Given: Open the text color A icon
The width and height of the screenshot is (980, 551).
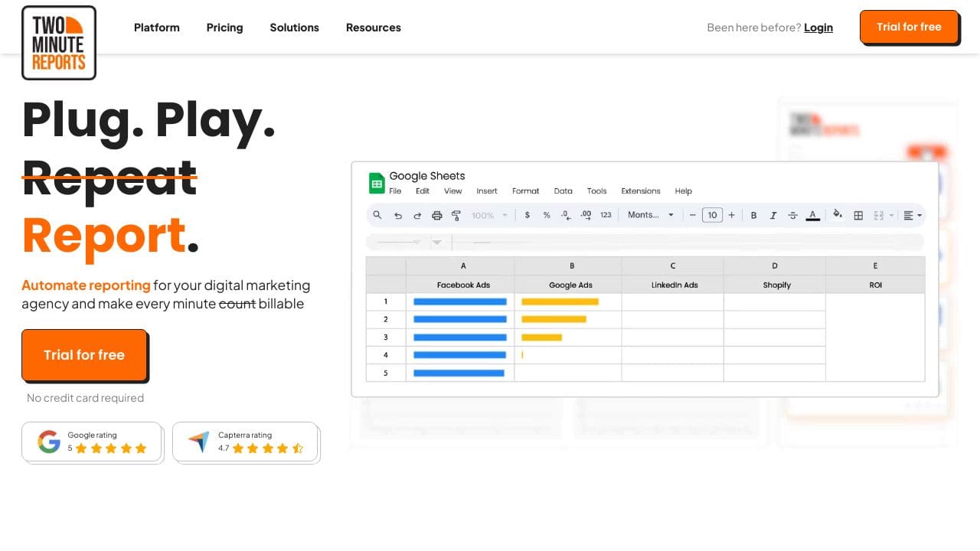Looking at the screenshot, I should point(813,215).
